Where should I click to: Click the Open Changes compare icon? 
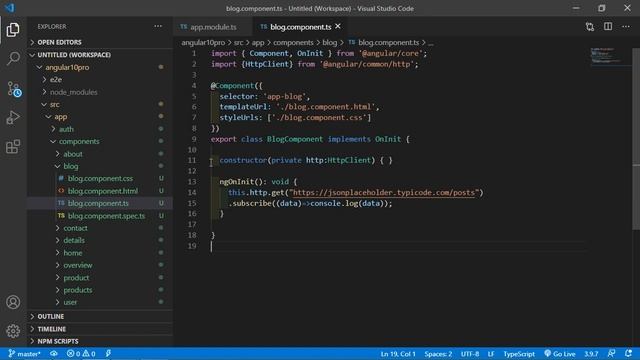589,27
